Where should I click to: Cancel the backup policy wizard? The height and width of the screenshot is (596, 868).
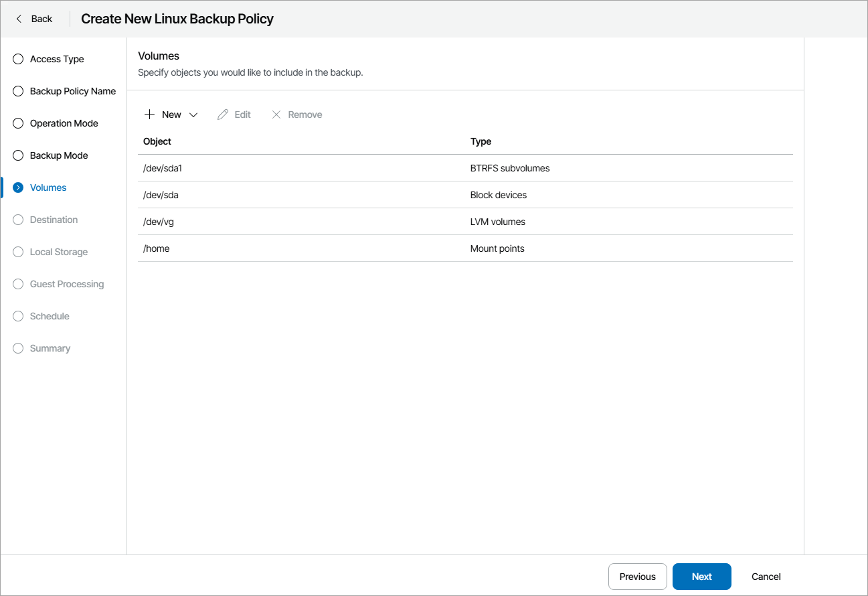pyautogui.click(x=766, y=577)
